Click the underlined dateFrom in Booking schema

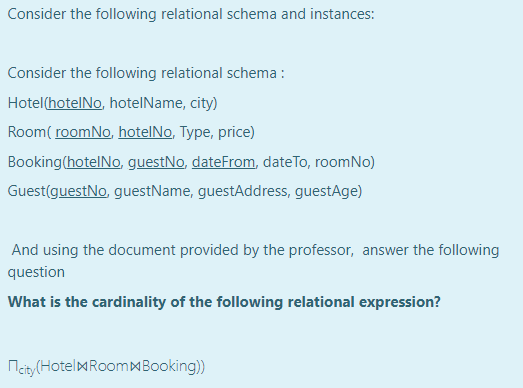coord(223,162)
